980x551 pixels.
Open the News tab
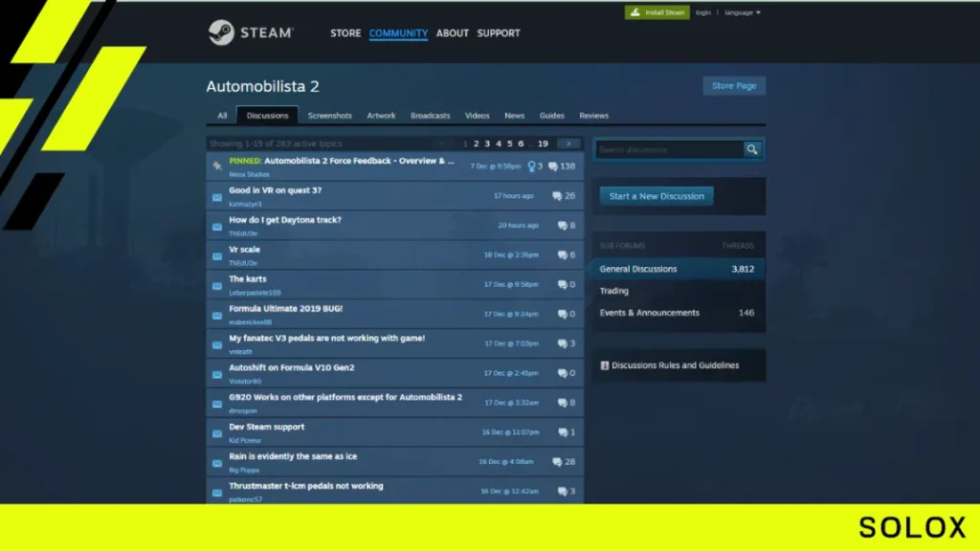(x=514, y=116)
